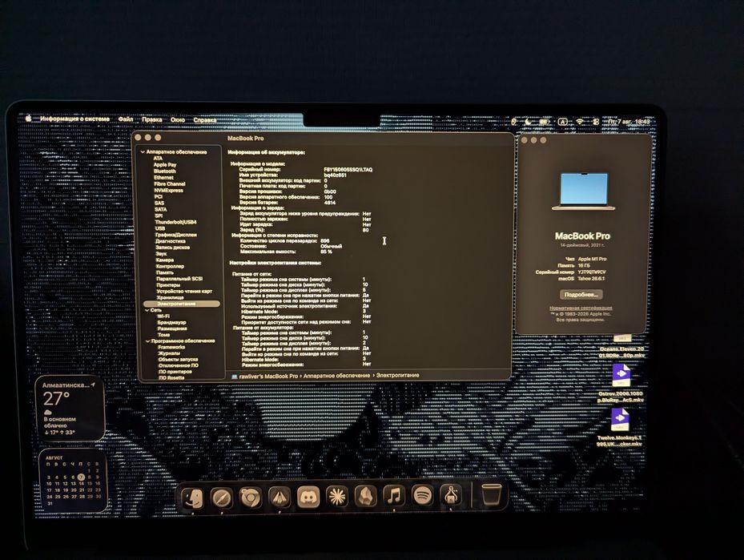744x560 pixels.
Task: Select Объекты запуска in the sidebar
Action: [x=178, y=360]
